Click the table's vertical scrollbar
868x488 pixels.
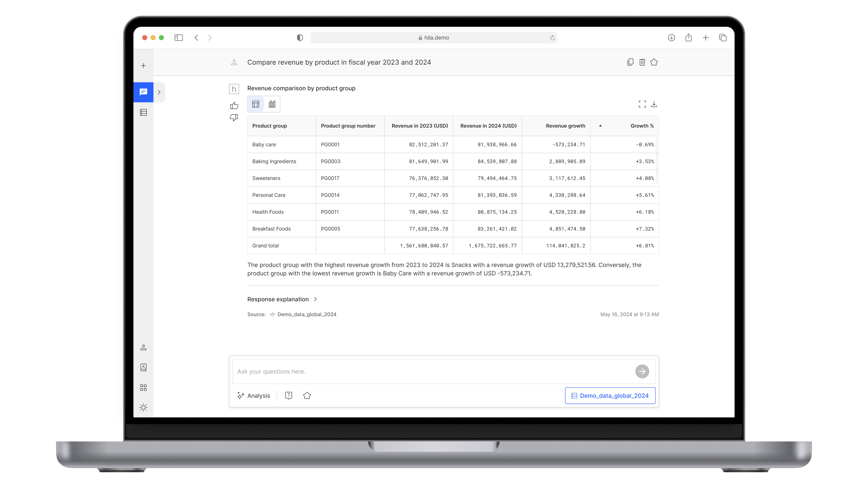point(657,160)
